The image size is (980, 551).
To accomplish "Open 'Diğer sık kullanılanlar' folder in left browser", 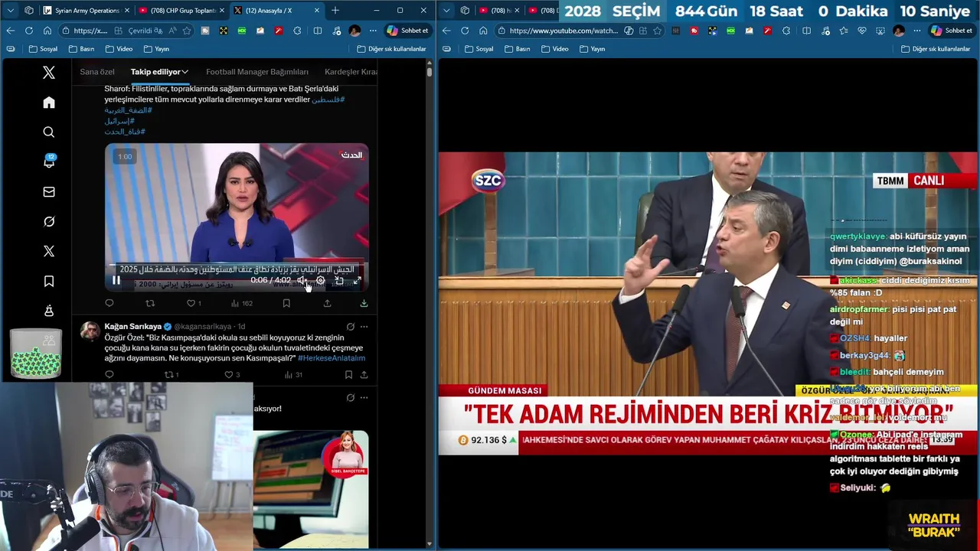I will pyautogui.click(x=391, y=49).
